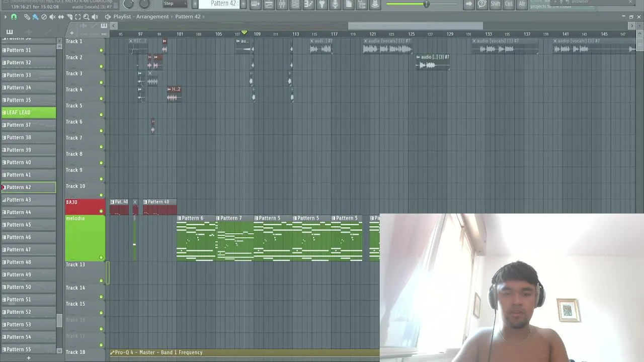
Task: Select Pattern 31 in the pattern list
Action: click(x=29, y=50)
